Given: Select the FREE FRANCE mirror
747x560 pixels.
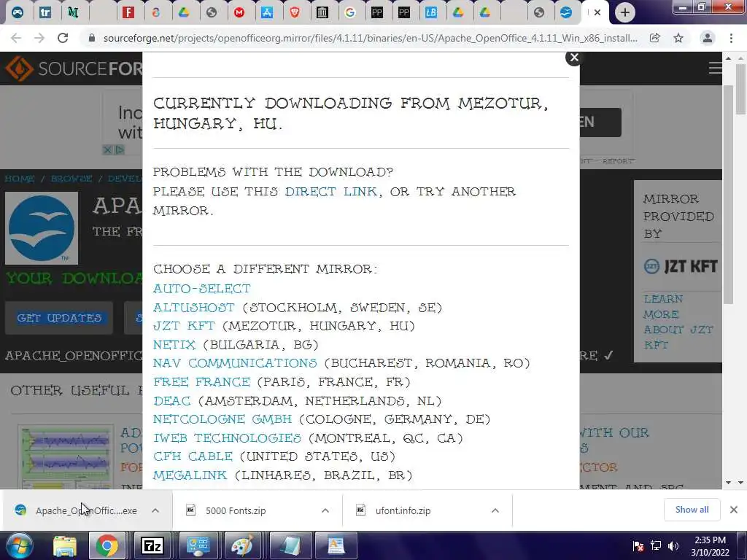Looking at the screenshot, I should pos(201,382).
